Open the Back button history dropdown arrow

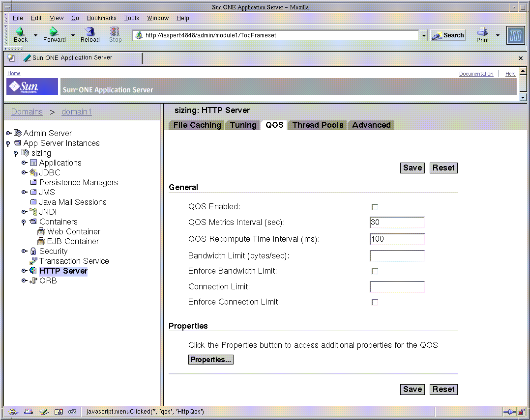(x=35, y=35)
